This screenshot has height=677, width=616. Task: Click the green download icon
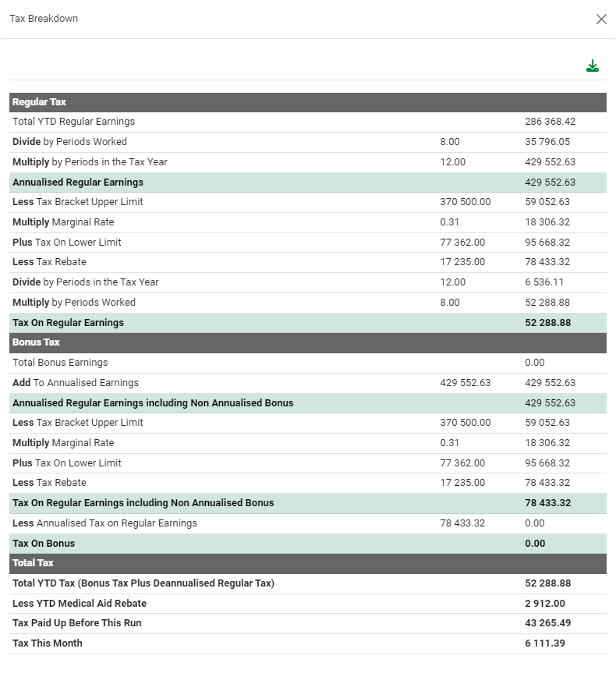coord(593,66)
